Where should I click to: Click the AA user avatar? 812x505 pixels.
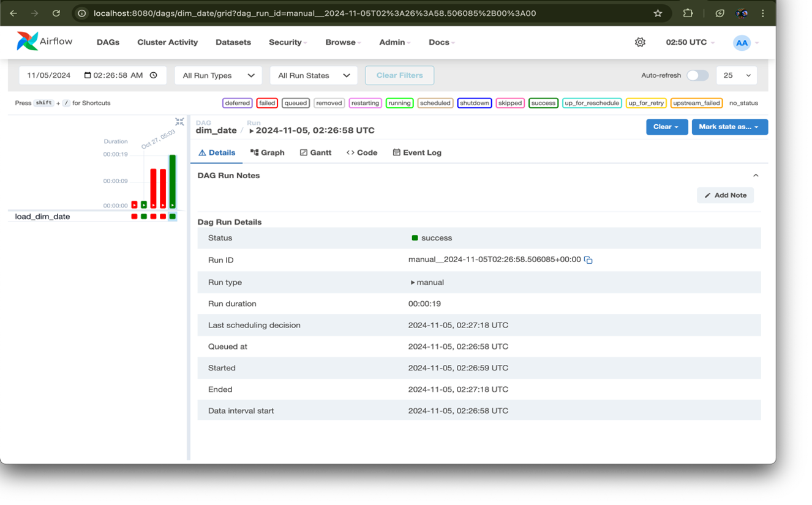pos(742,43)
